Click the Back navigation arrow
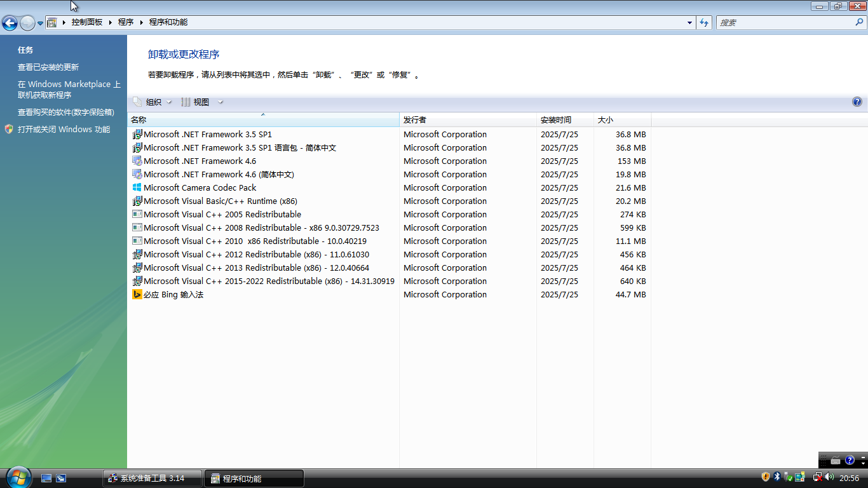The width and height of the screenshot is (868, 488). point(10,24)
